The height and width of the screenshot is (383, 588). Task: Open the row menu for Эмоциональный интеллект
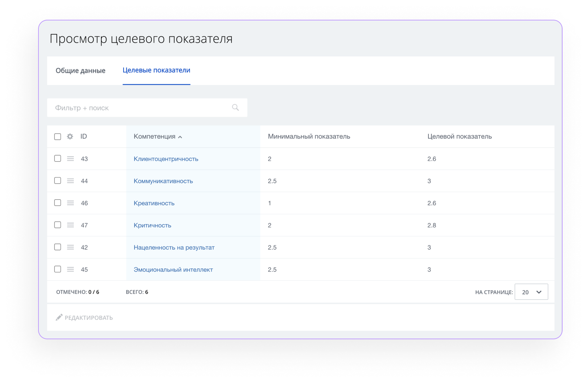(x=70, y=269)
